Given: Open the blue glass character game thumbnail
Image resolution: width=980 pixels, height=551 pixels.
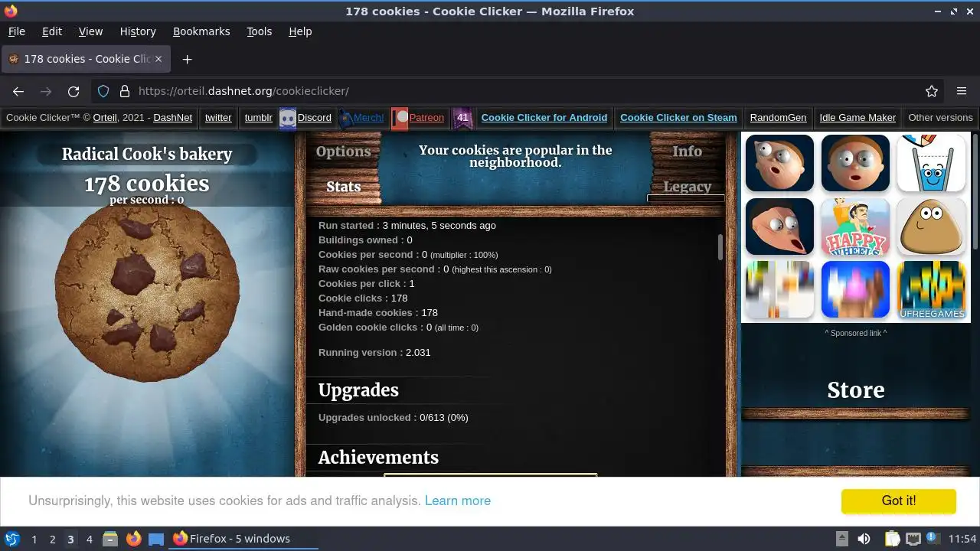Looking at the screenshot, I should pyautogui.click(x=931, y=163).
